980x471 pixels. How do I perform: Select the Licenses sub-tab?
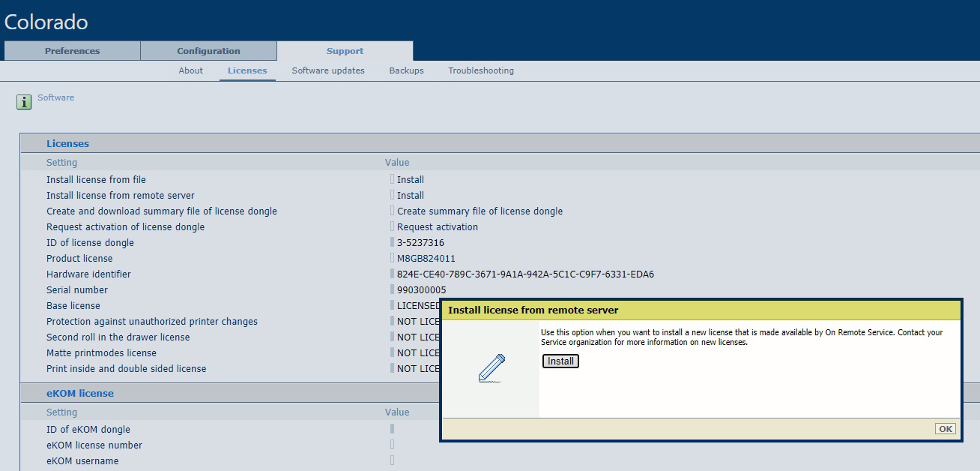click(x=247, y=70)
